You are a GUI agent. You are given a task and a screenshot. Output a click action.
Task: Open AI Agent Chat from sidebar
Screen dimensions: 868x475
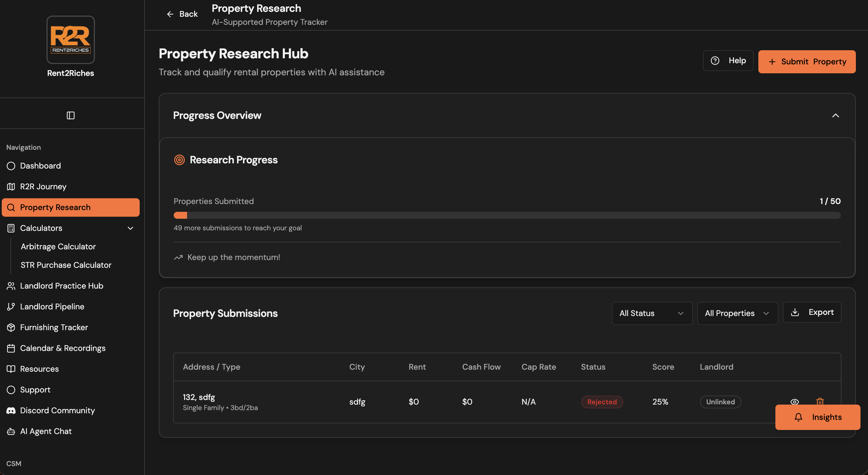click(46, 431)
